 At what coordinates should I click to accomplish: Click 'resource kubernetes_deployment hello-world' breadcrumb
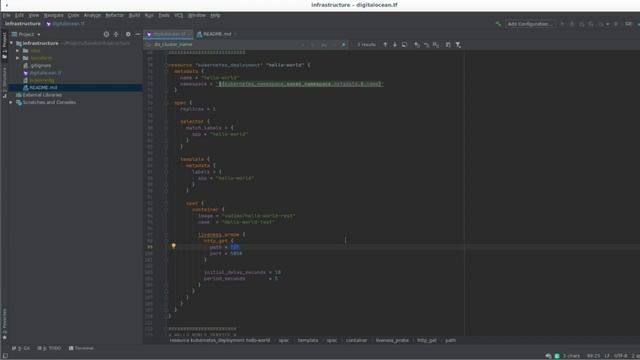220,340
